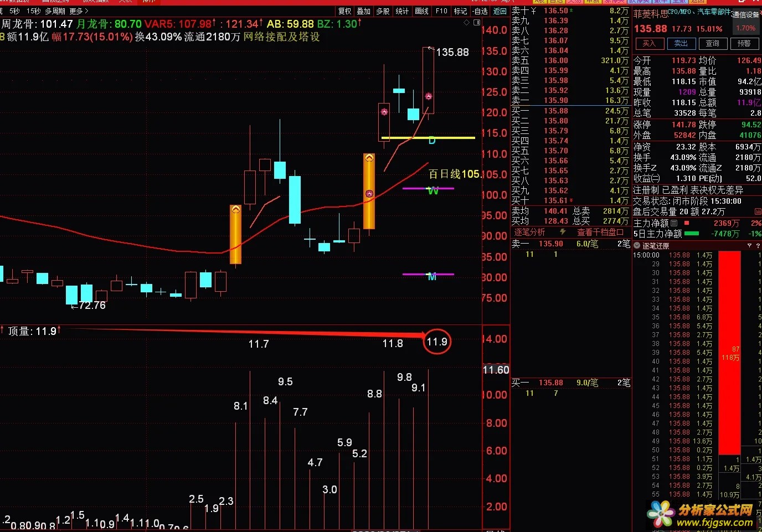Open the 统计 statistics tool
Viewport: 762px width, 532px height.
[x=402, y=11]
